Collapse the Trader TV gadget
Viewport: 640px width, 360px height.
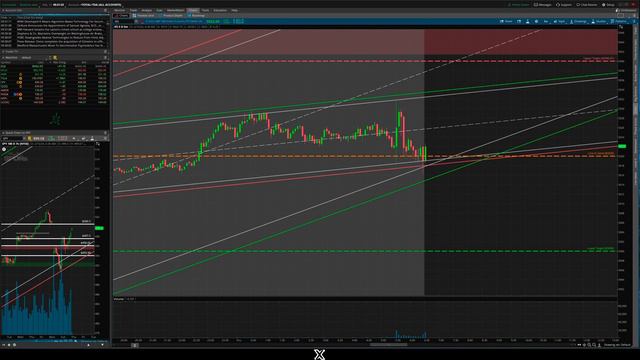click(3, 52)
